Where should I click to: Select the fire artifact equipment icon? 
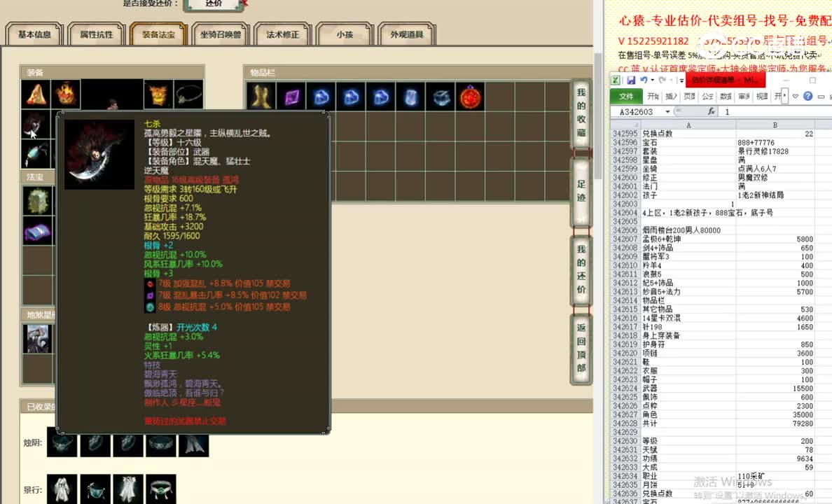click(67, 92)
